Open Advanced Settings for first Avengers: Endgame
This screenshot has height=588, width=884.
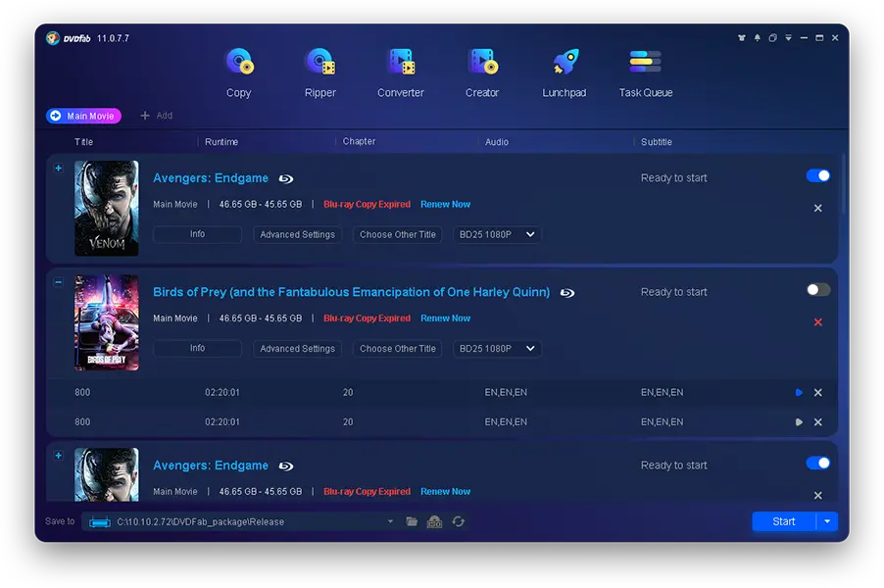(x=298, y=234)
